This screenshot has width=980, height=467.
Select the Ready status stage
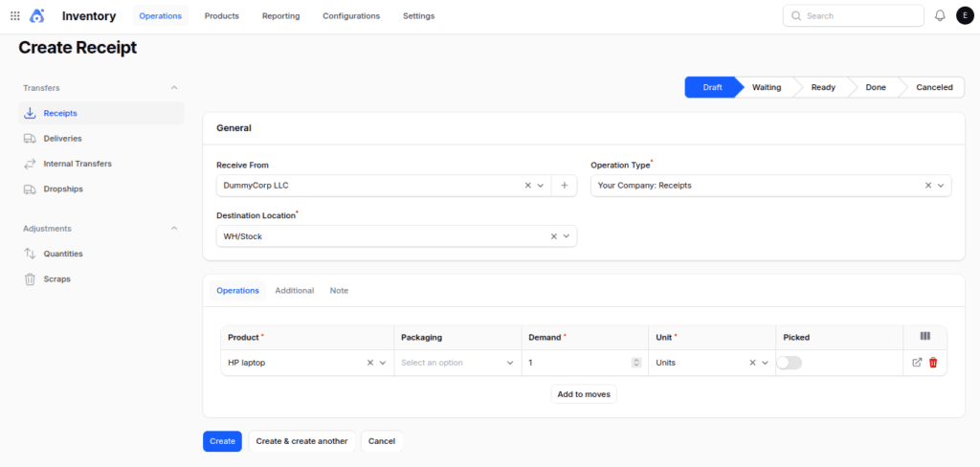click(823, 87)
